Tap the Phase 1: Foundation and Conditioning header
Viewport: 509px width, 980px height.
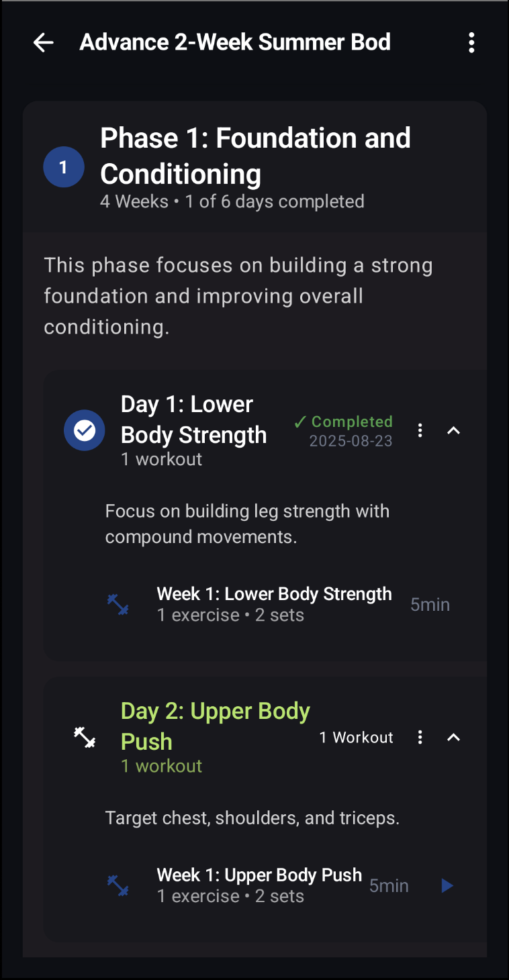pyautogui.click(x=255, y=156)
